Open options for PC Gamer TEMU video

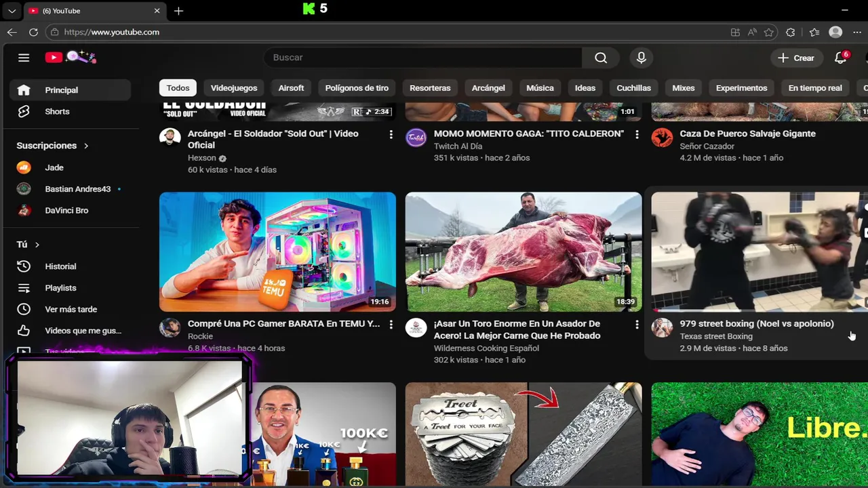391,325
